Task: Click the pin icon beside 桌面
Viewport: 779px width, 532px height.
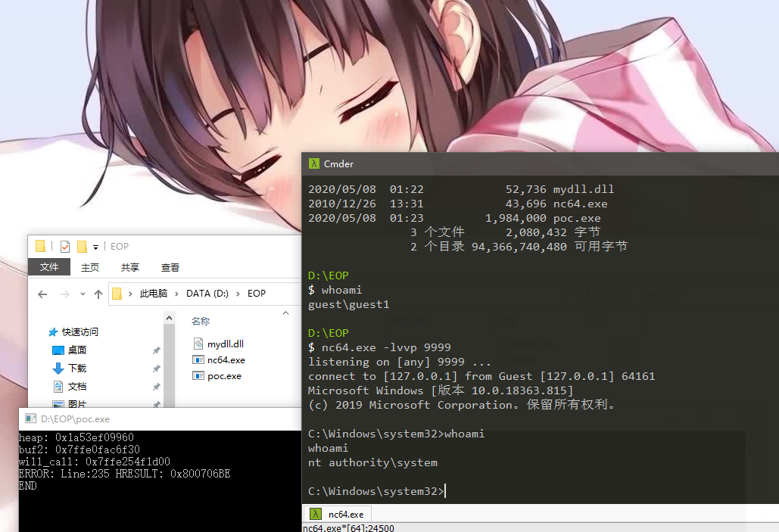Action: [156, 350]
